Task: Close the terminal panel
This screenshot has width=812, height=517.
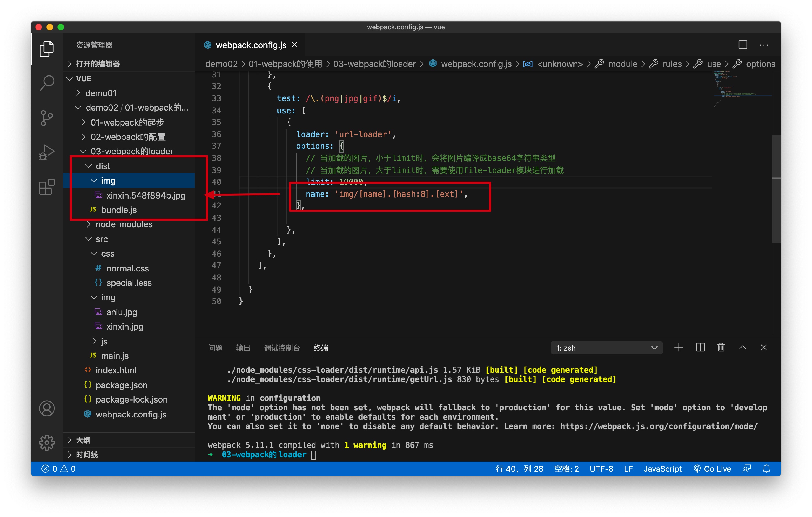Action: 764,347
